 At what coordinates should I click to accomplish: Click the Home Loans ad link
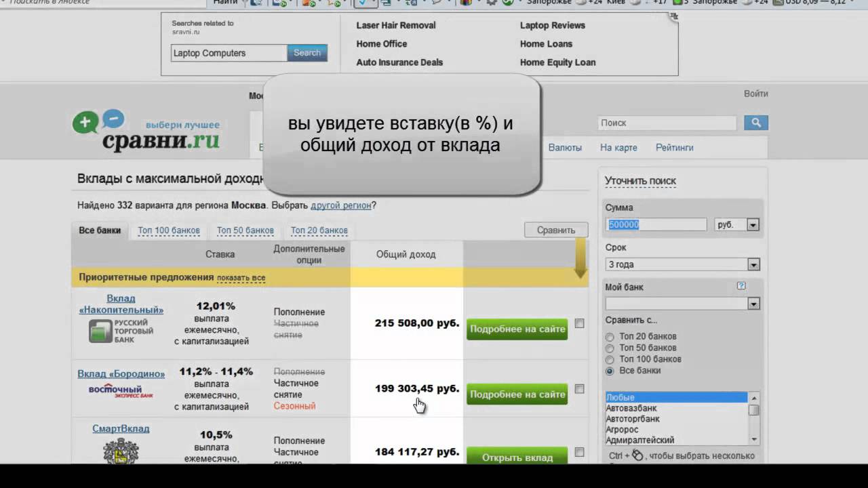(x=546, y=44)
